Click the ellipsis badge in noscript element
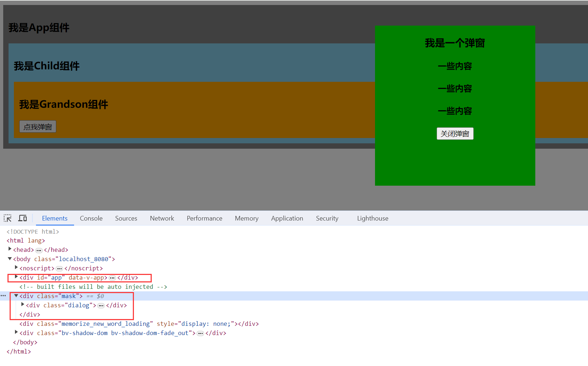Image resolution: width=588 pixels, height=366 pixels. pyautogui.click(x=59, y=269)
